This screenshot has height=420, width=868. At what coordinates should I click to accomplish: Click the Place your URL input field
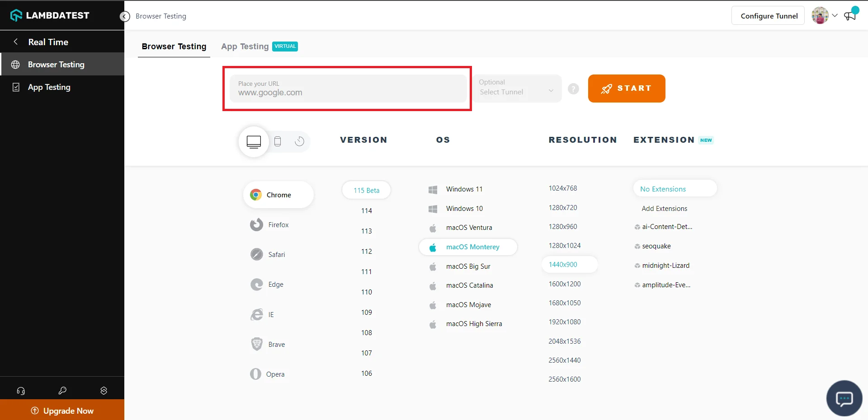(x=348, y=89)
